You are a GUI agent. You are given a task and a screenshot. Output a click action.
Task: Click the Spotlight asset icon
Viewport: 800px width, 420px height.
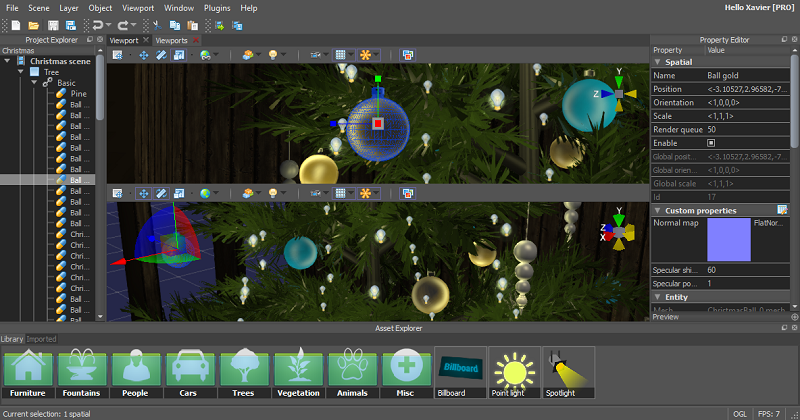coord(568,370)
